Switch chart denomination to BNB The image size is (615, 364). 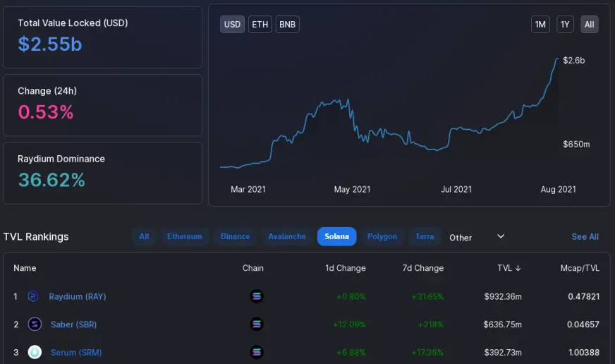[288, 24]
